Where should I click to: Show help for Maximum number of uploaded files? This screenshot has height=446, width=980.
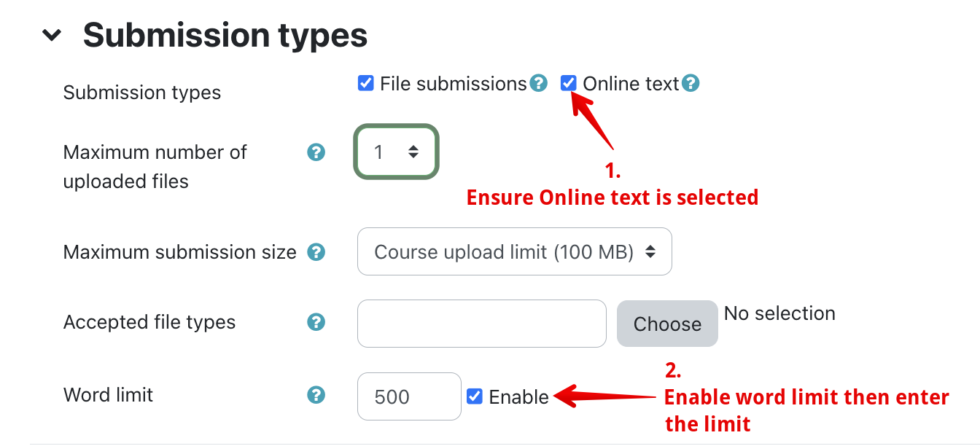point(316,152)
